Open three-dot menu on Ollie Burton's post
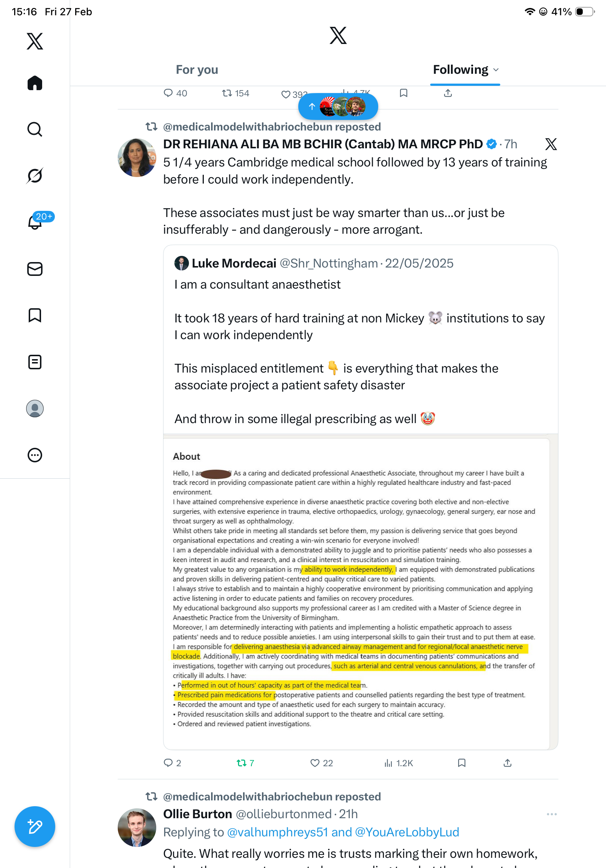Screen dimensions: 606x868 (x=552, y=814)
